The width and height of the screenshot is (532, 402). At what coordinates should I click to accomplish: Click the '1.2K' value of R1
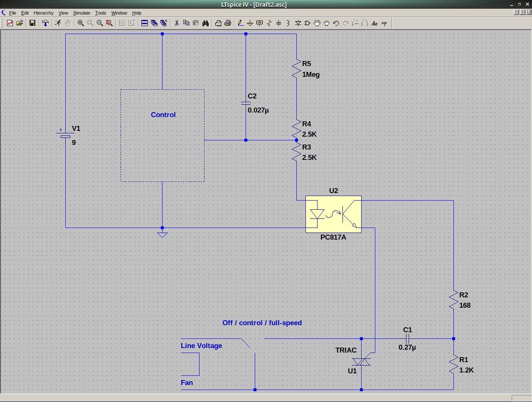(466, 370)
